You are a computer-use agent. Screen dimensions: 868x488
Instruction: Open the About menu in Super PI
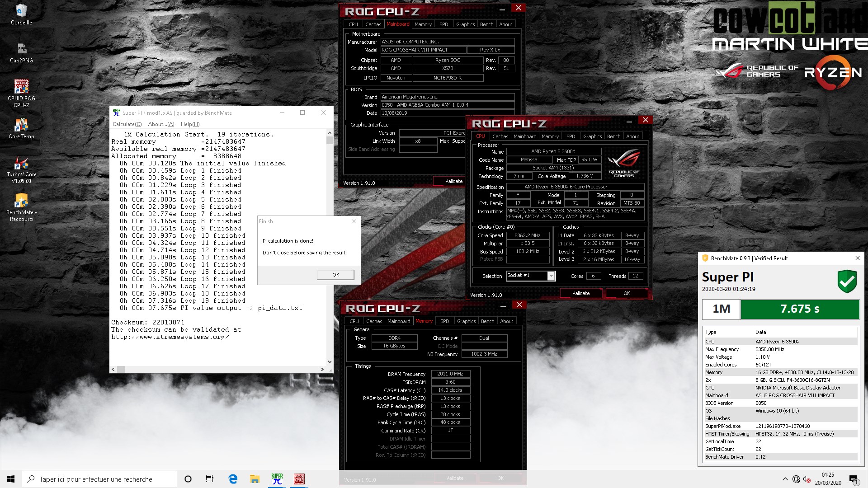[161, 124]
